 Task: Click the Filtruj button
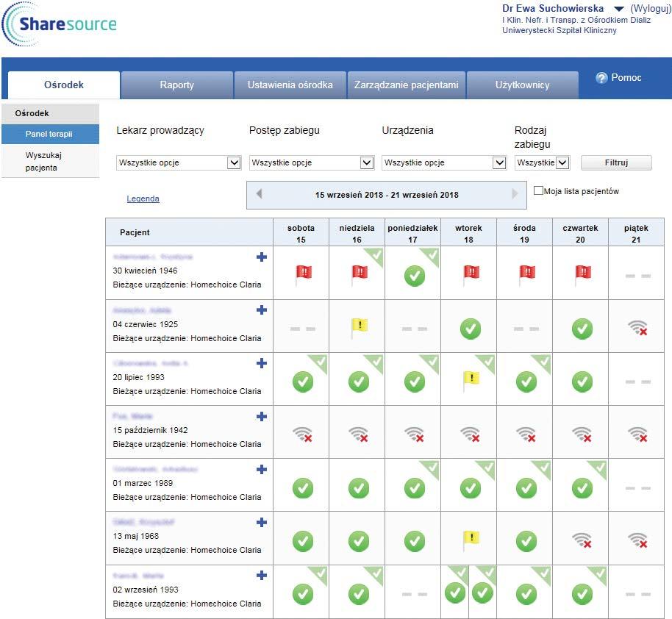click(x=616, y=163)
